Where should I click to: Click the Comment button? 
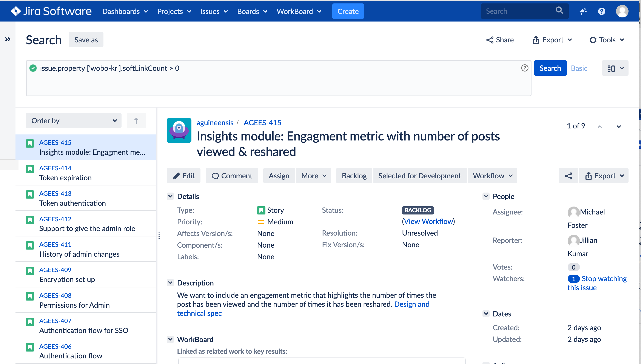[232, 176]
